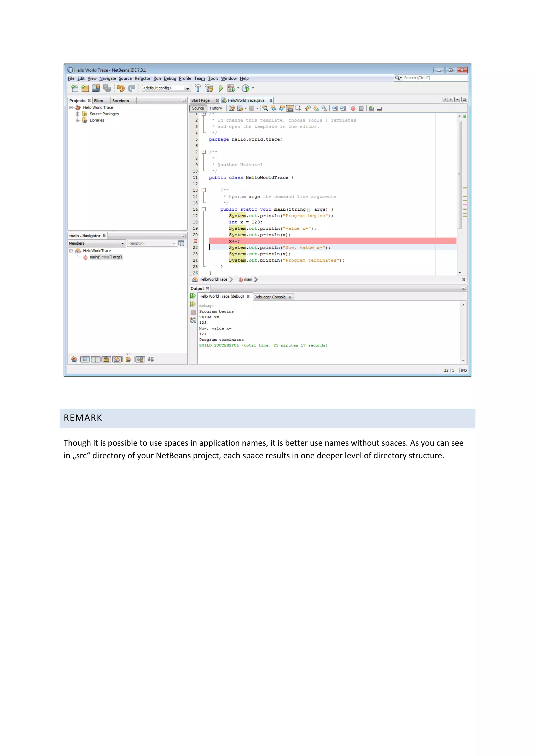Open the File menu
Viewport: 535px width, 756px height.
coord(71,78)
